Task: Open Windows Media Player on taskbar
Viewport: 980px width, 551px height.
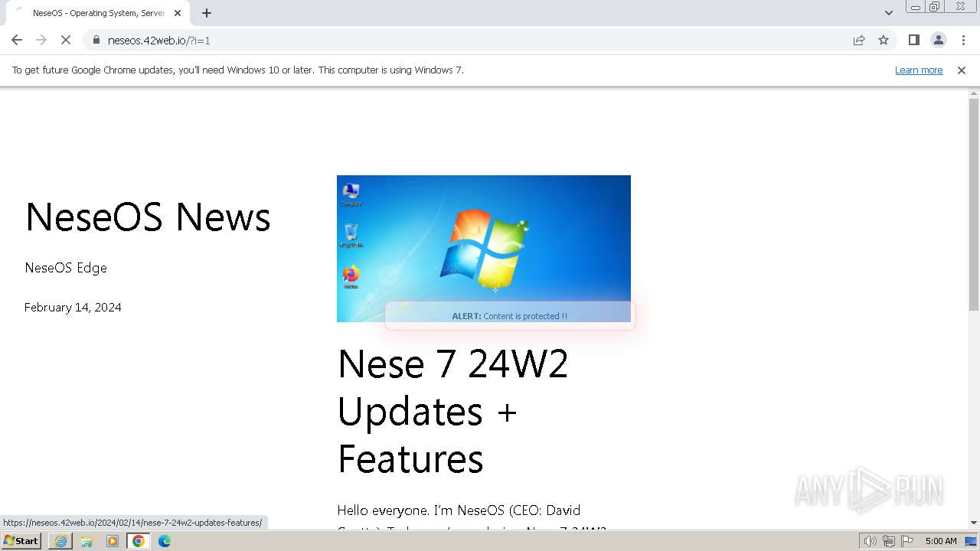Action: 113,541
